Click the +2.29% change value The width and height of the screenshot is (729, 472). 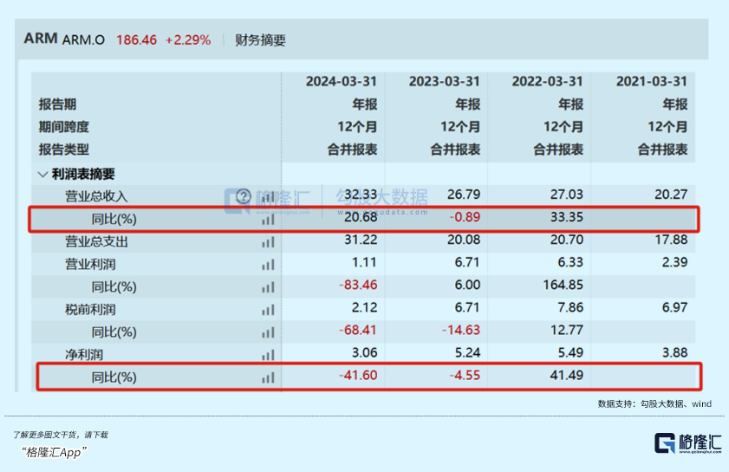pyautogui.click(x=188, y=40)
